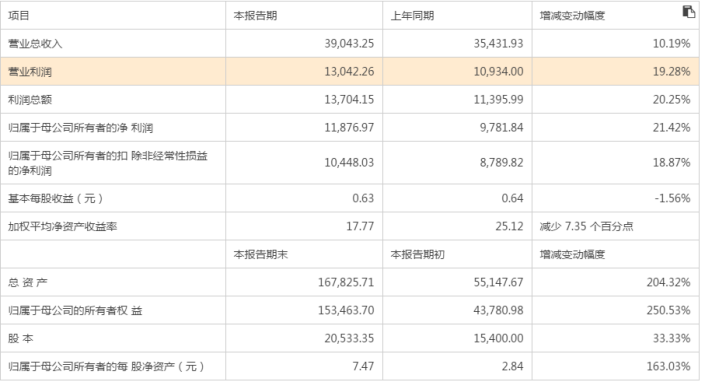Click the highlighted 营业利润 row label
Screen dimensions: 705x382
[30, 71]
